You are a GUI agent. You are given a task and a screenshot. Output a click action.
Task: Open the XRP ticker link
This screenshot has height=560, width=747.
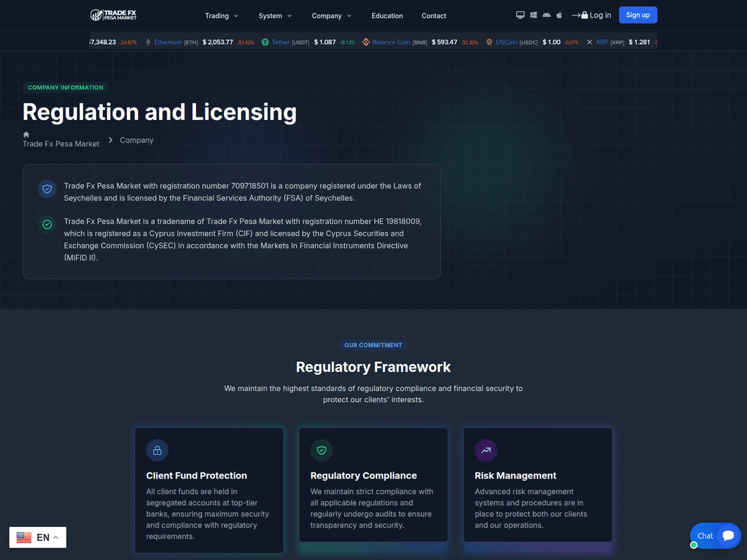click(x=602, y=42)
